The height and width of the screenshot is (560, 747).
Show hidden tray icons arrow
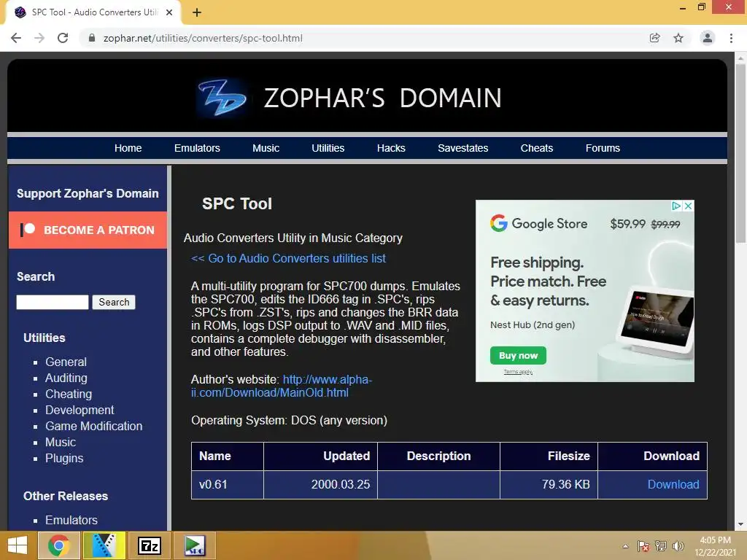point(625,546)
